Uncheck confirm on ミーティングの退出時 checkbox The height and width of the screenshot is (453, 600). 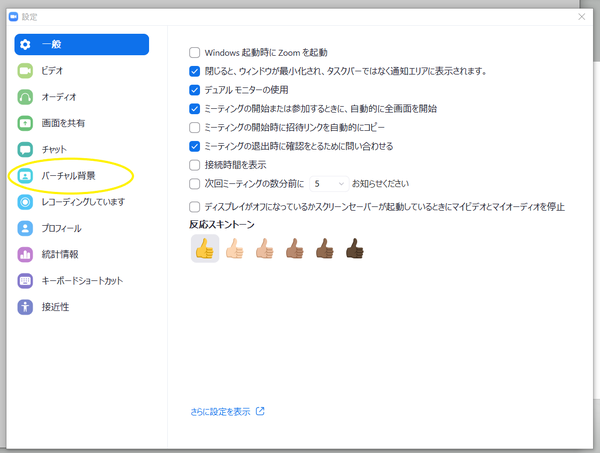point(194,146)
